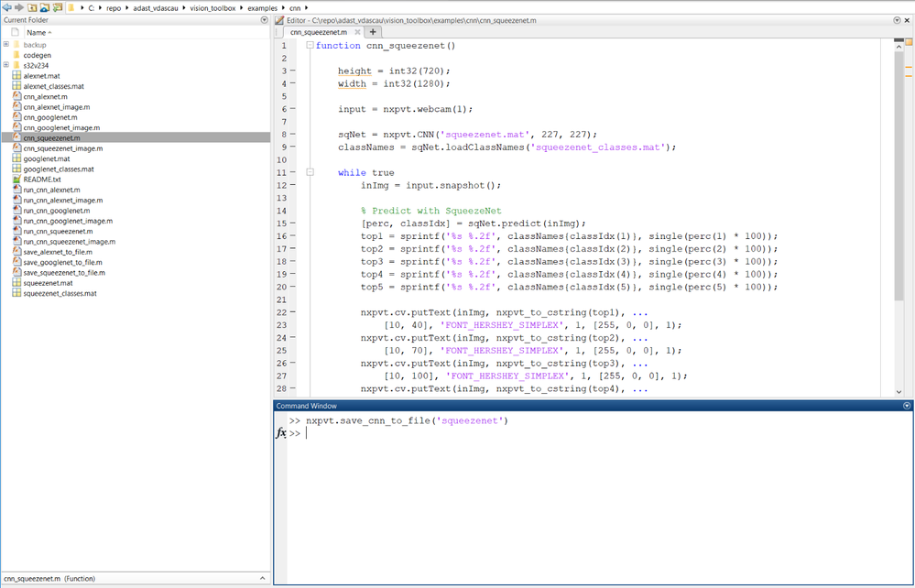
Task: Open Current Folder panel actions dropdown
Action: 264,20
